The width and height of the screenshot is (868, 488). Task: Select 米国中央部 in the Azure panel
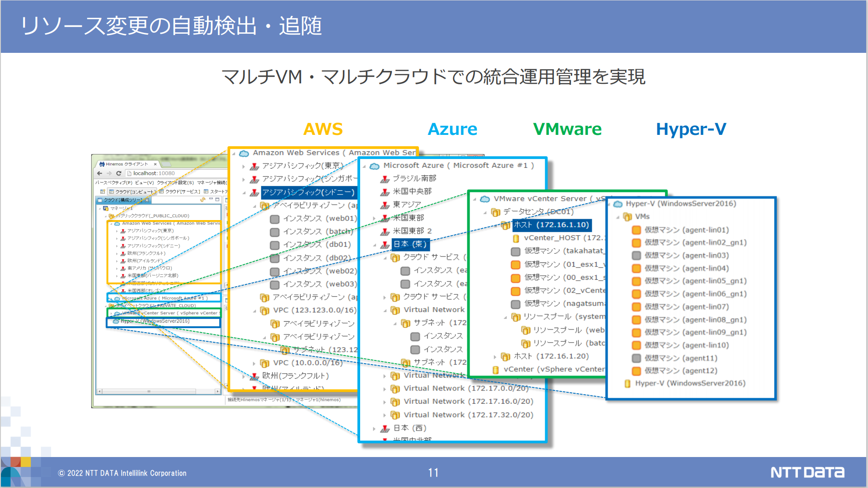click(x=412, y=191)
